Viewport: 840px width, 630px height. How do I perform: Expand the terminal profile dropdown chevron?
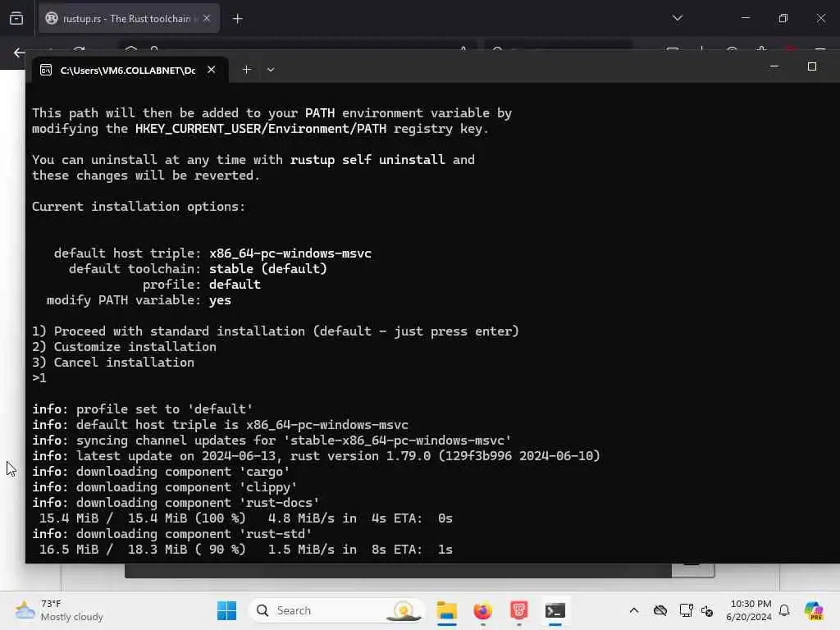(x=271, y=70)
